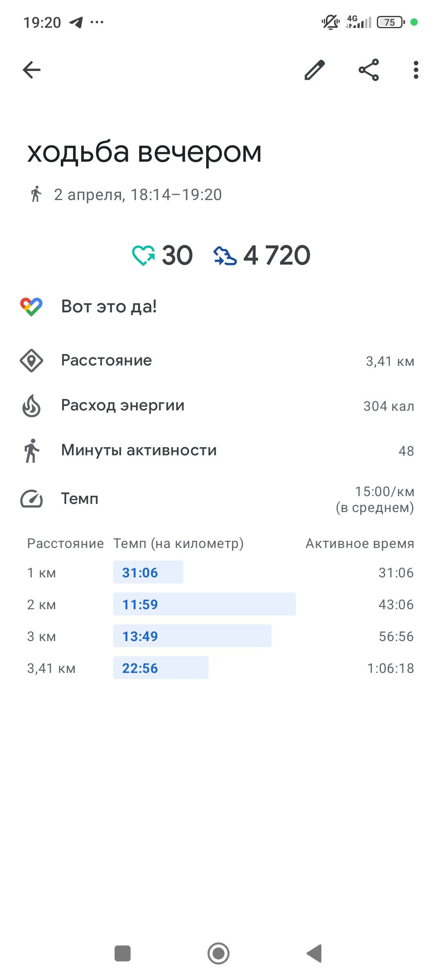Open the pencil edit icon
441x980 pixels.
pyautogui.click(x=315, y=70)
